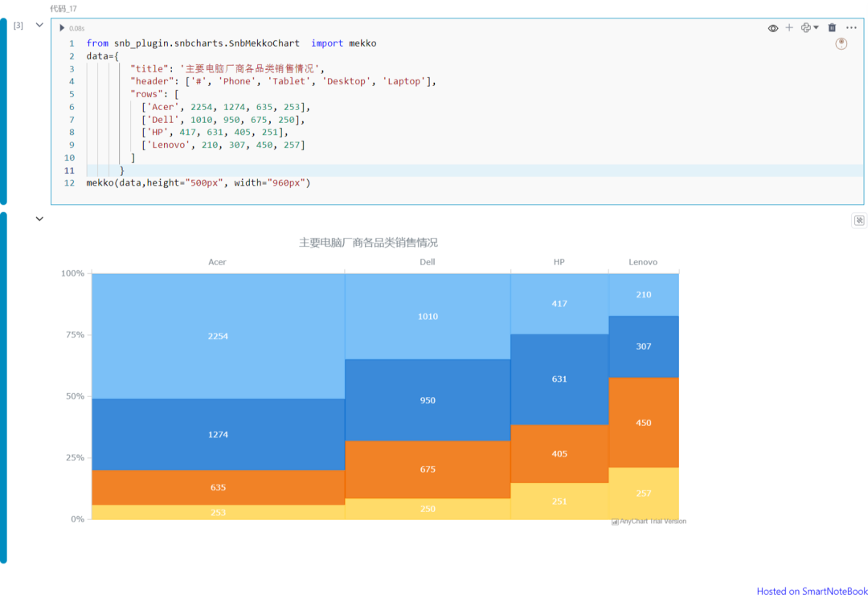Open the Hosted on SmartNoteBook link
868x598 pixels.
point(812,592)
